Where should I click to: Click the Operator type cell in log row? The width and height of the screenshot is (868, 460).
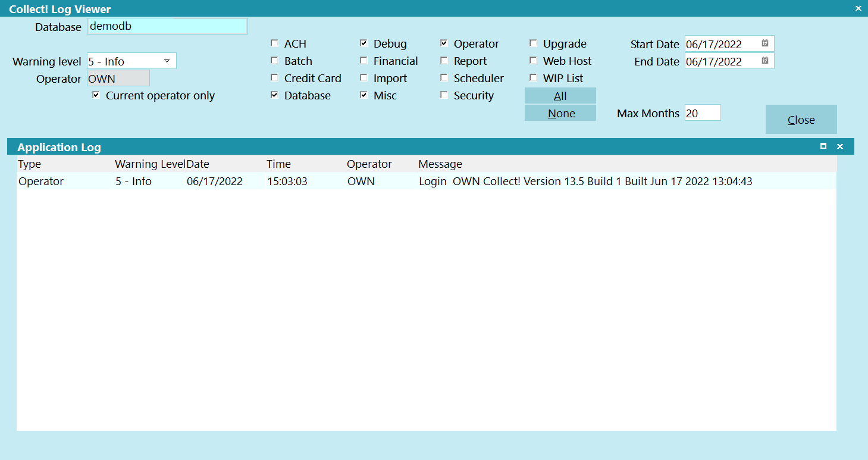click(41, 182)
